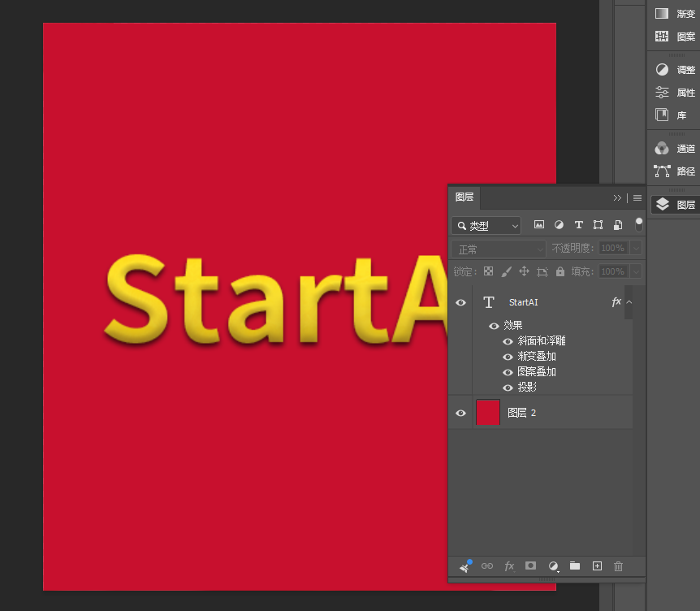Open the Properties (属性) panel
The image size is (700, 611).
675,93
